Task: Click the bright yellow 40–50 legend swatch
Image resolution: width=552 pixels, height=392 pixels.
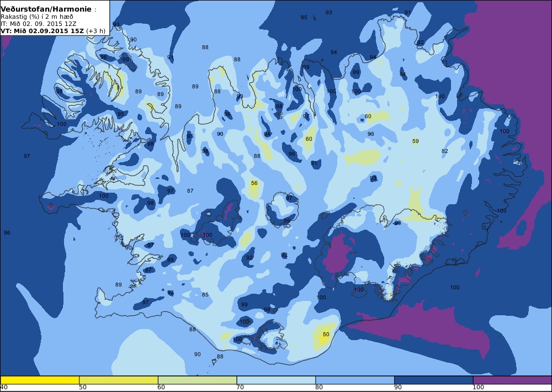Action: coord(40,380)
